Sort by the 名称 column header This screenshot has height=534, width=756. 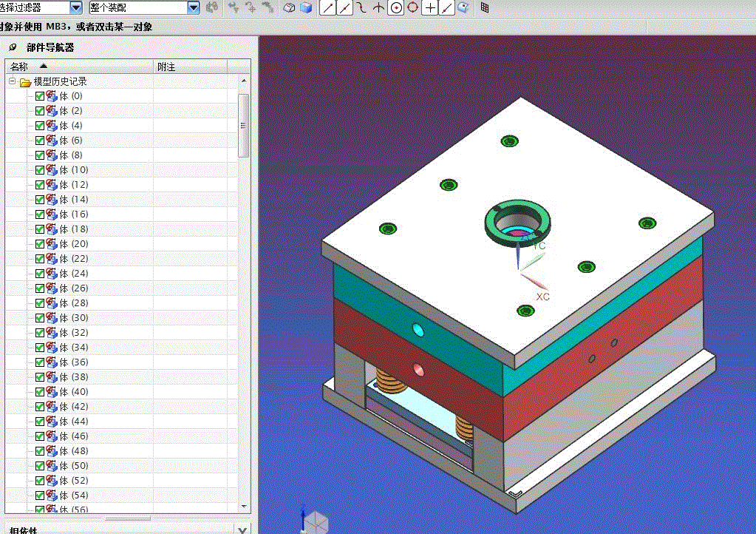click(19, 67)
